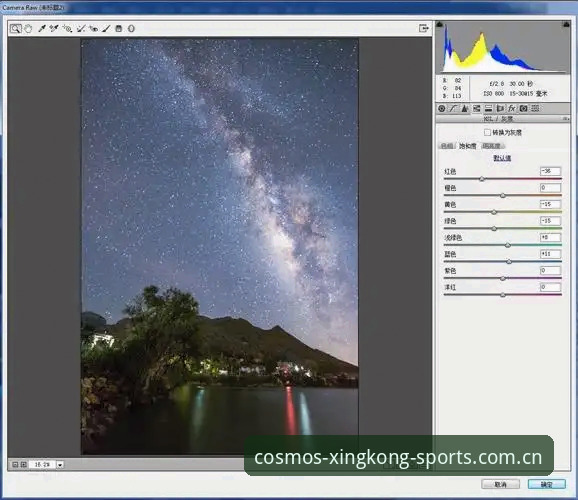The image size is (578, 500).
Task: Click the 蓝色 saturation slider handle
Action: click(x=509, y=262)
